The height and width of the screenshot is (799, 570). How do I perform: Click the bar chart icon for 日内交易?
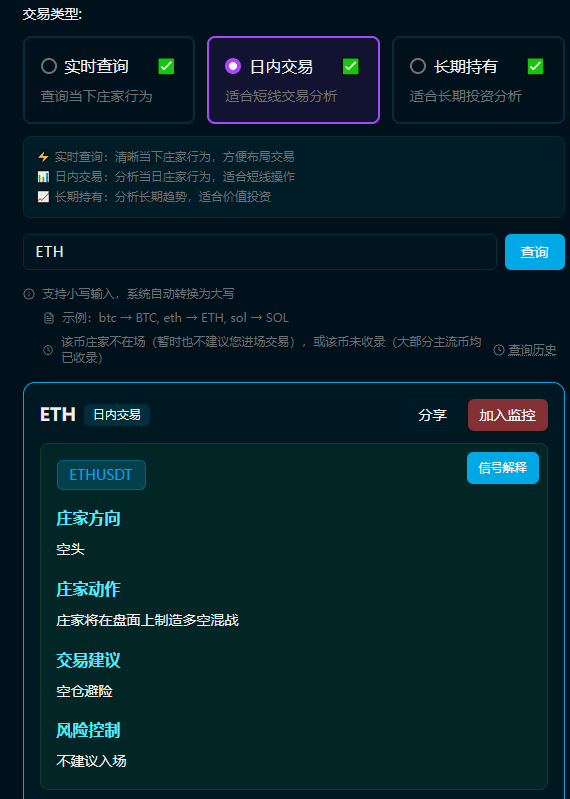click(x=43, y=177)
